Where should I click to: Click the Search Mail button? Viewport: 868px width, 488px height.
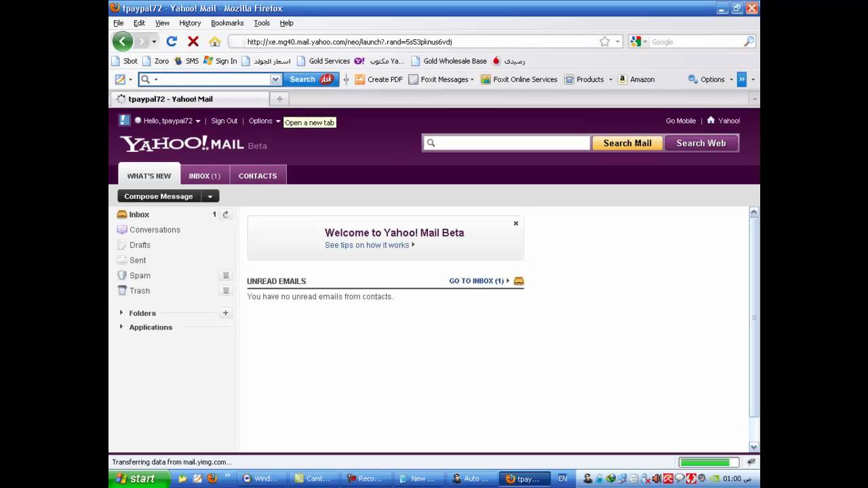[627, 143]
